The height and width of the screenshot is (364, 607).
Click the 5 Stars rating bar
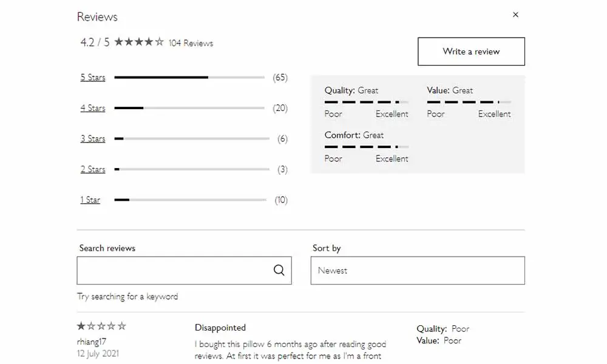189,78
